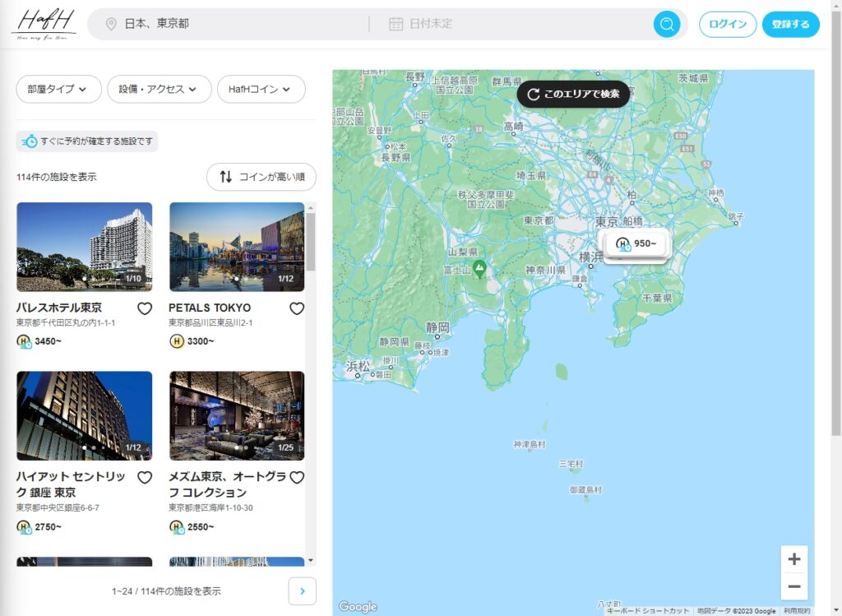Image resolution: width=842 pixels, height=616 pixels.
Task: Open the 部屋タイプ filter dropdown
Action: pyautogui.click(x=58, y=89)
